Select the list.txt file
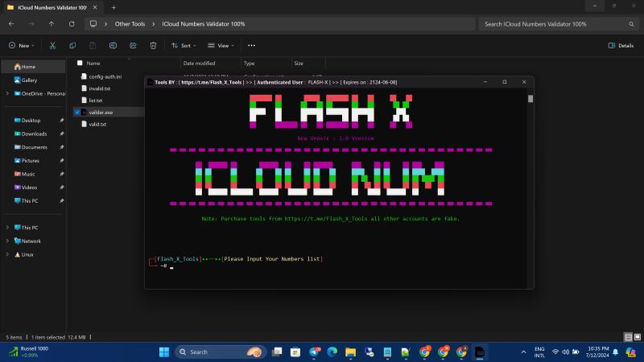The height and width of the screenshot is (362, 644). coord(95,100)
